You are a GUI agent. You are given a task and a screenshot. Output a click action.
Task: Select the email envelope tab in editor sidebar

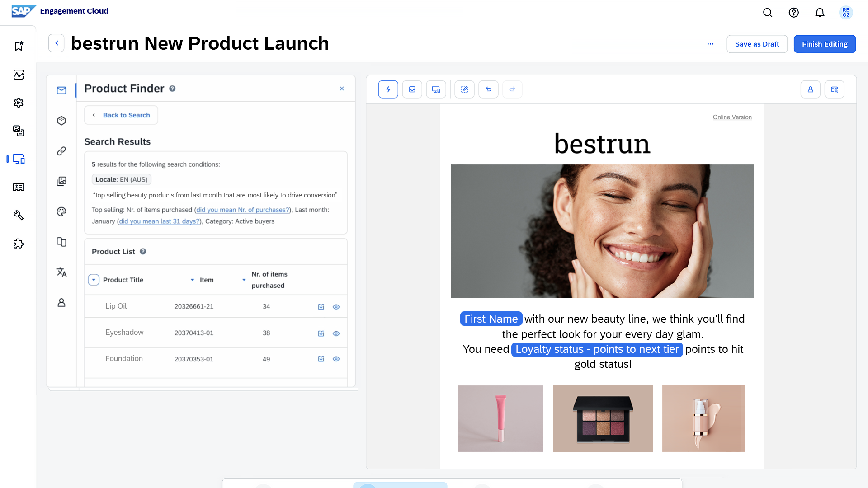(x=61, y=90)
